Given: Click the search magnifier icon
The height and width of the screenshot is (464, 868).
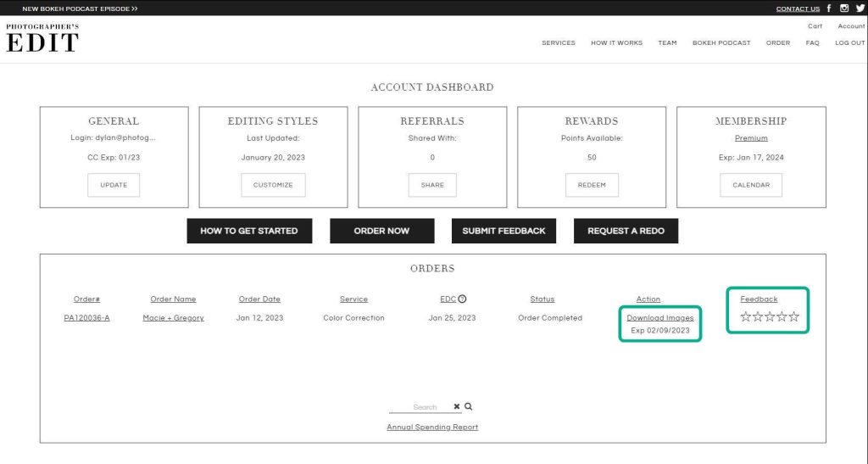Looking at the screenshot, I should click(x=469, y=407).
